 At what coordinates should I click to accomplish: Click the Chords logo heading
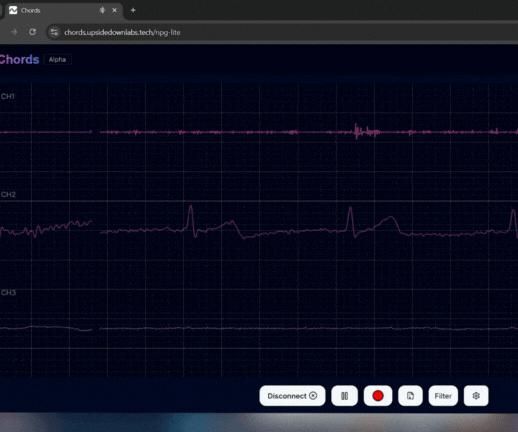coord(19,60)
